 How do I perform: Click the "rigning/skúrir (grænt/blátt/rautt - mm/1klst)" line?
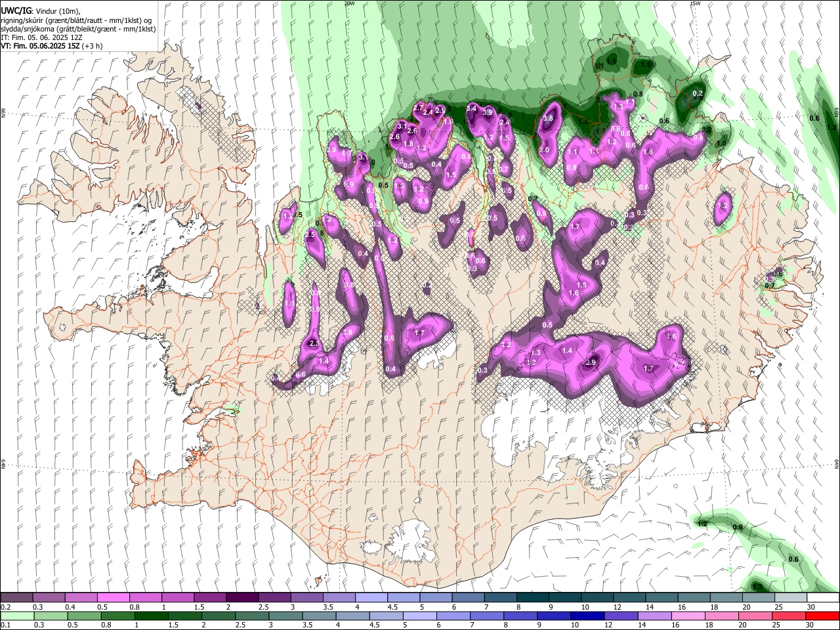pos(77,20)
